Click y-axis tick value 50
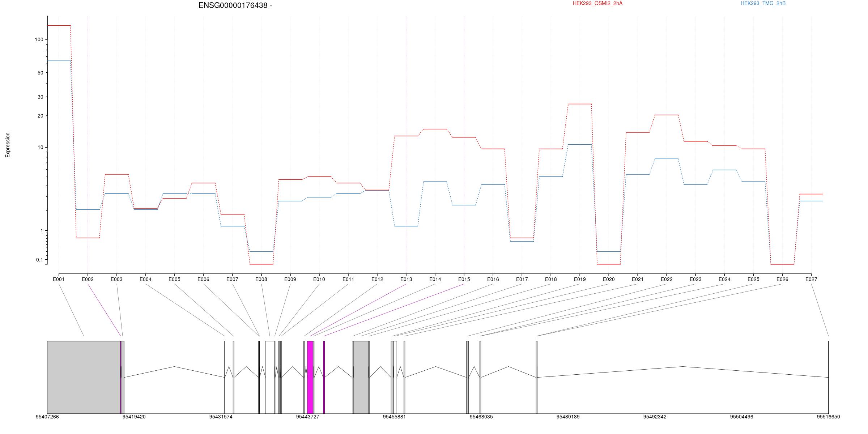The image size is (868, 434). pos(41,73)
